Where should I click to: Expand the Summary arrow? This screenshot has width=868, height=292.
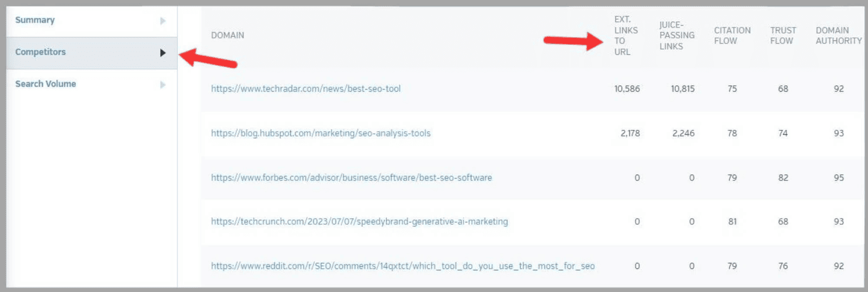[x=163, y=21]
